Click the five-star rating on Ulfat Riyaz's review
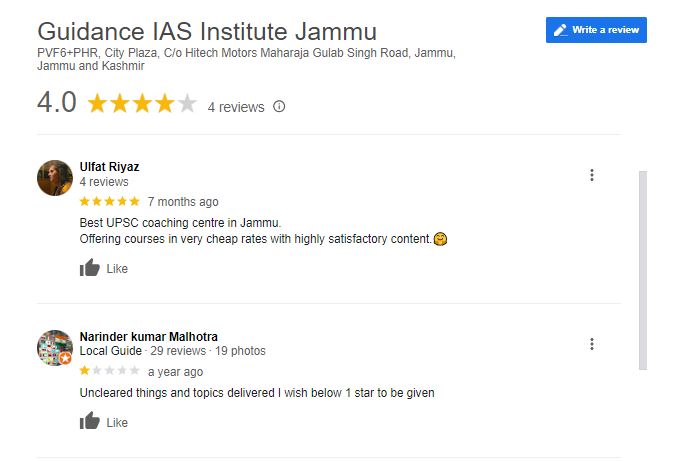This screenshot has height=461, width=682. 110,201
